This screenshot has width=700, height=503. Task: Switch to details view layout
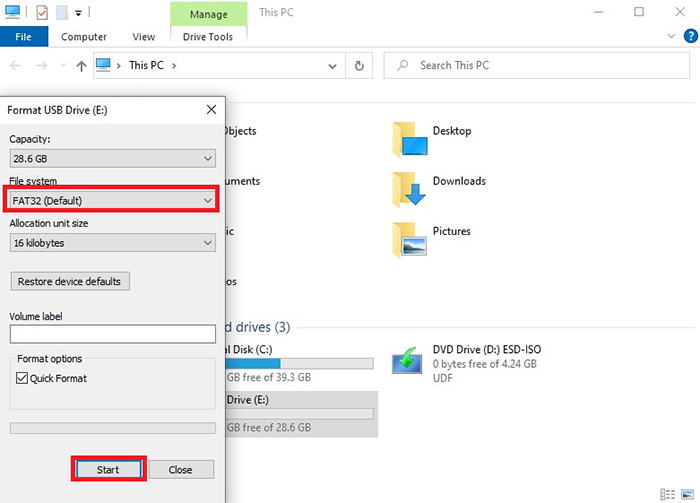click(x=667, y=494)
